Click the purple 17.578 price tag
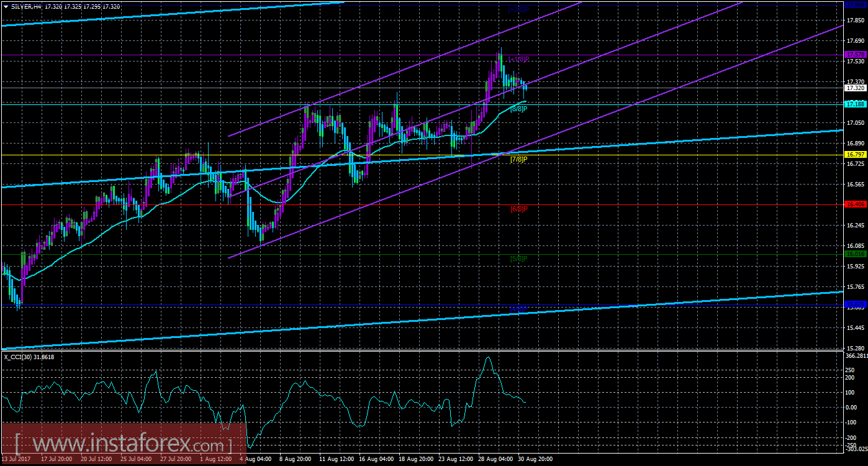Viewport: 868px width, 466px height. pos(855,55)
